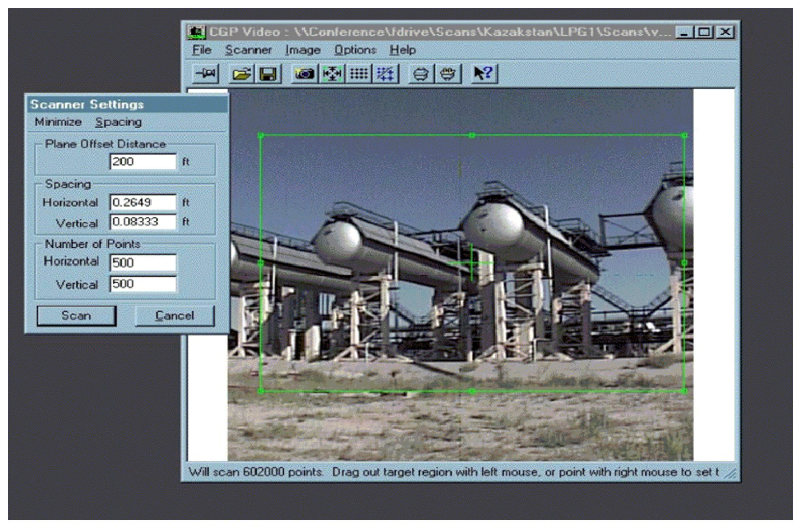Click the Scan button
Viewport: 812px width, 532px height.
(x=76, y=316)
